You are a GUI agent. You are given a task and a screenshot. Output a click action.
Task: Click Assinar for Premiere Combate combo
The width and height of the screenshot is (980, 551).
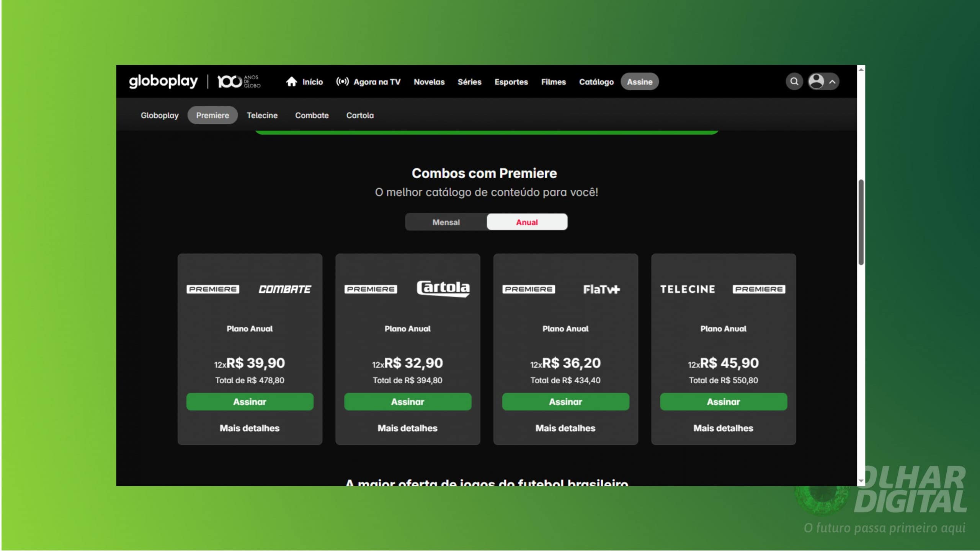click(250, 402)
